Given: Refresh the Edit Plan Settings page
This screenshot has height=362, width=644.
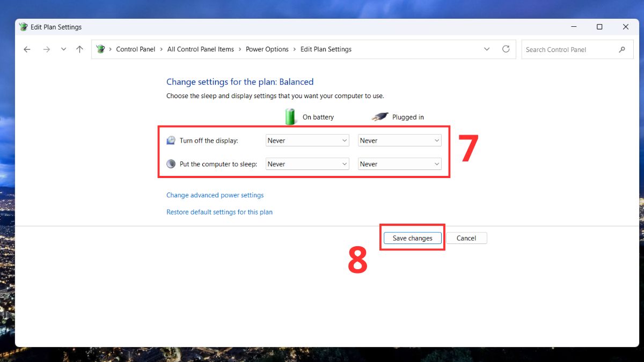Looking at the screenshot, I should point(506,49).
